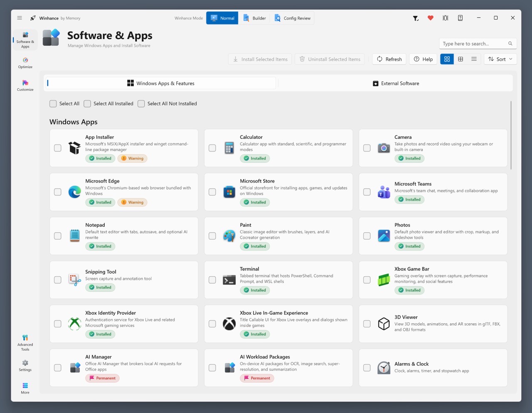Select Software & Apps in the sidebar
This screenshot has height=413, width=532.
tap(25, 40)
